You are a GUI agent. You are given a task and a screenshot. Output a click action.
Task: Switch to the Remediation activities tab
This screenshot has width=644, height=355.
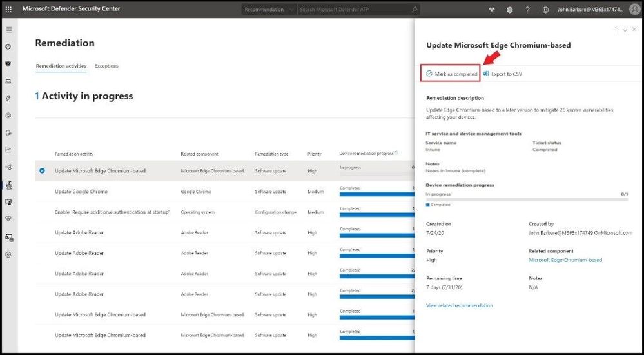point(61,66)
